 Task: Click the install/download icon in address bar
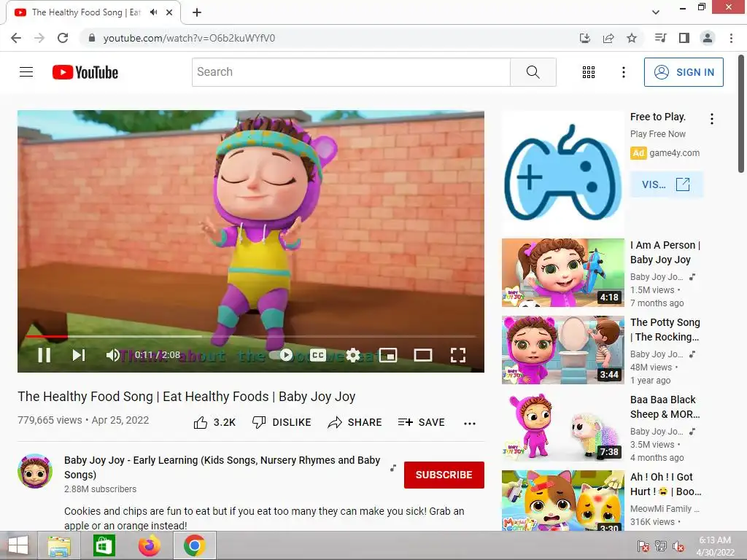tap(585, 38)
